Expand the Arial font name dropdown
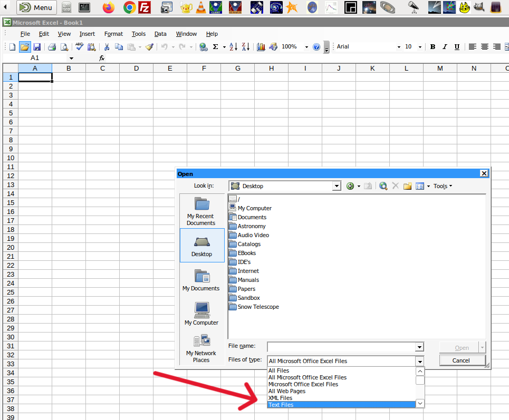 point(399,47)
